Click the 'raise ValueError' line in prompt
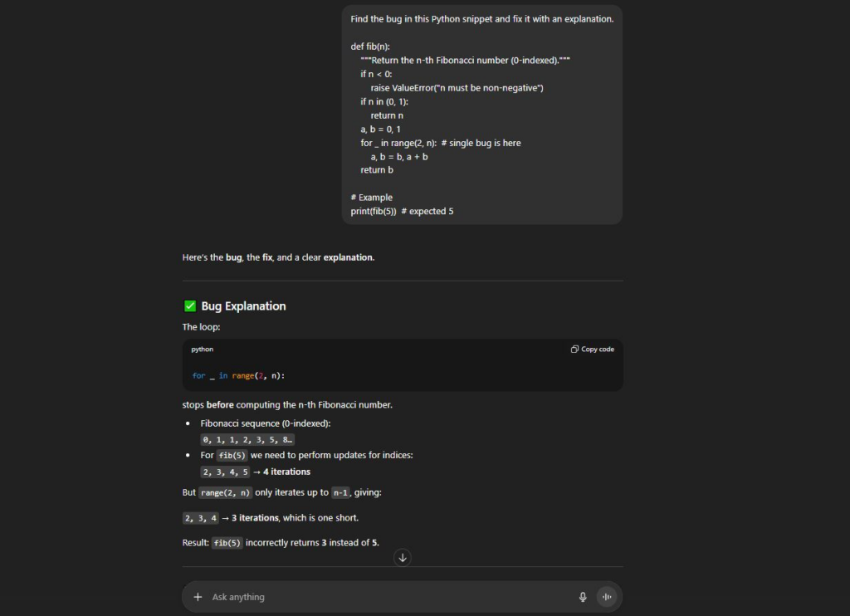 tap(457, 88)
